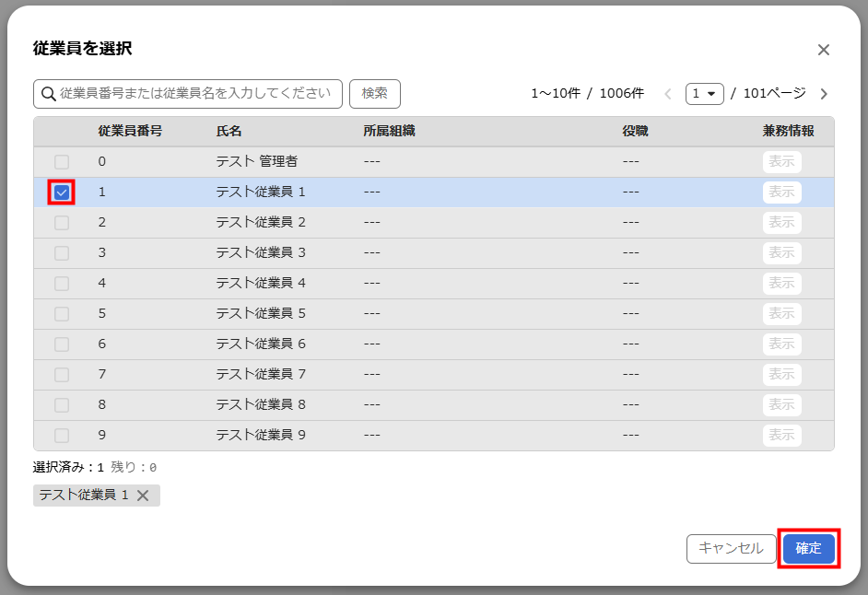Click the 氏名 column header
The height and width of the screenshot is (595, 868).
pos(229,132)
